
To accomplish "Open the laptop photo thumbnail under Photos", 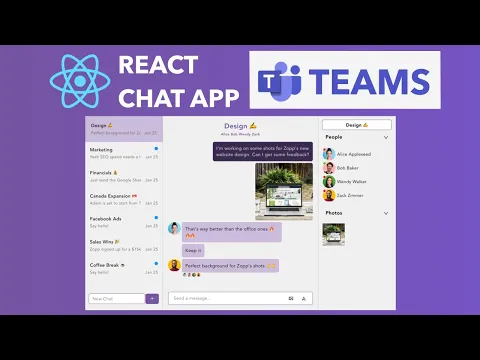I will (334, 234).
